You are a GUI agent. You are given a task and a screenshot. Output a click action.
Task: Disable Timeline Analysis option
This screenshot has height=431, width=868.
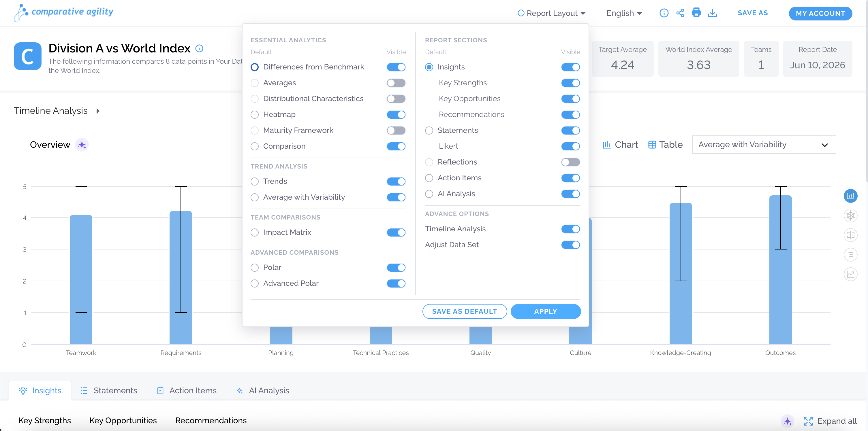click(570, 229)
